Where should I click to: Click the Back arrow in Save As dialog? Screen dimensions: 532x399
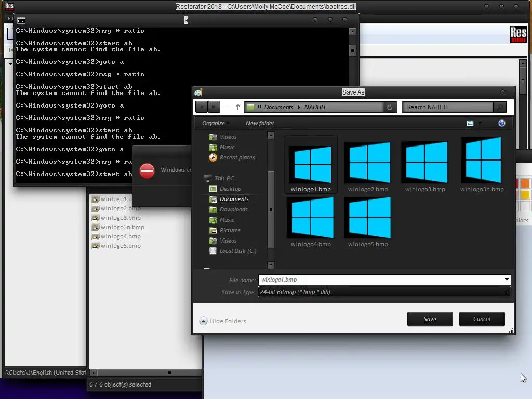(x=202, y=107)
